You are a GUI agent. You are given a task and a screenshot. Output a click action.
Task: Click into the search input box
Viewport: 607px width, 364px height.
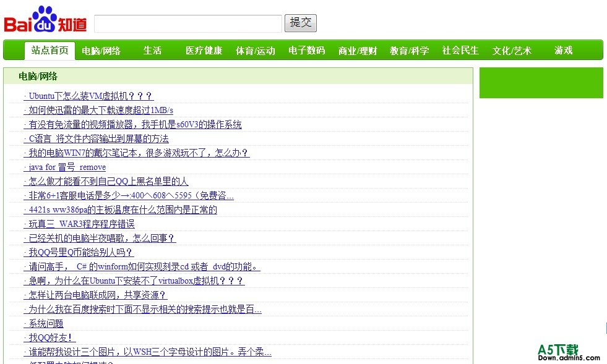tap(188, 23)
